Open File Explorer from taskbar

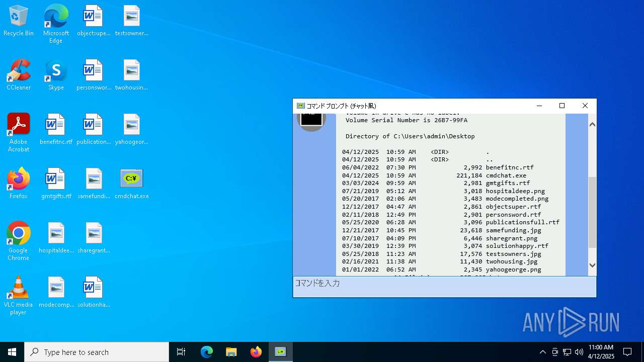click(x=231, y=352)
